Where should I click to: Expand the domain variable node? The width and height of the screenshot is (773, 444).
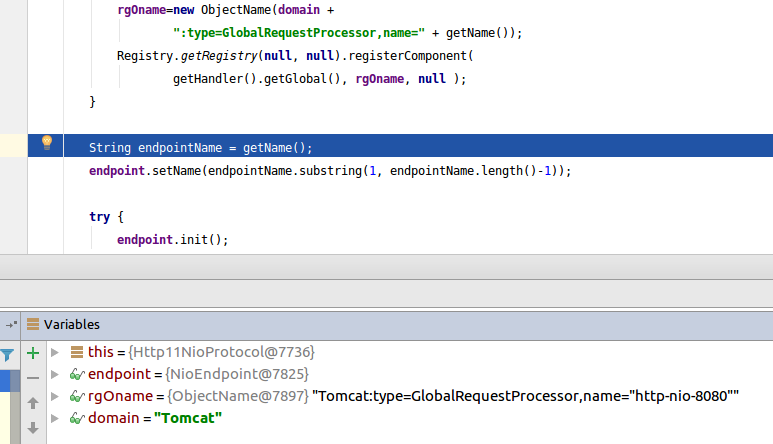tap(55, 418)
